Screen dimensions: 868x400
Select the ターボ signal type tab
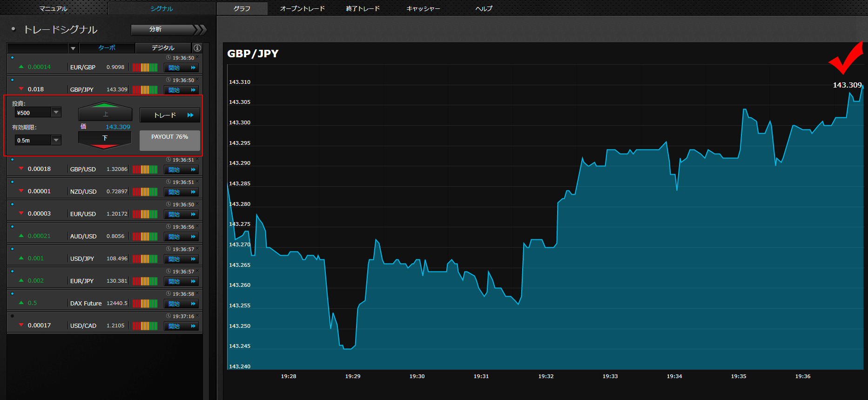pyautogui.click(x=107, y=48)
